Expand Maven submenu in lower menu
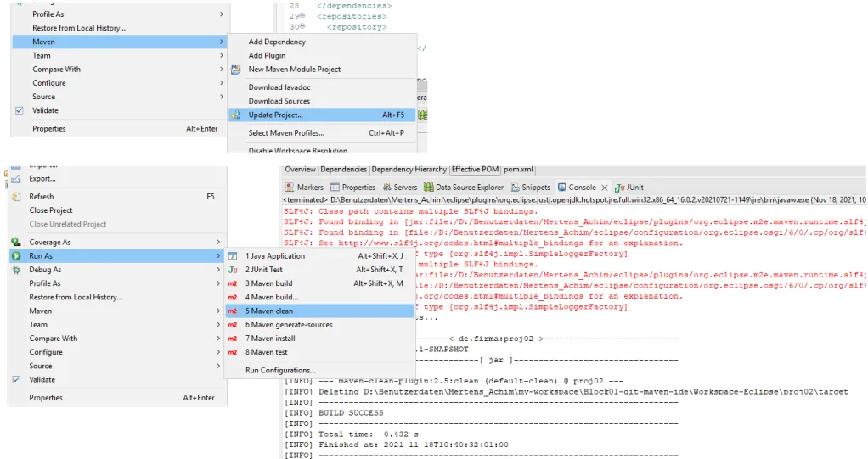This screenshot has width=868, height=459. point(218,311)
